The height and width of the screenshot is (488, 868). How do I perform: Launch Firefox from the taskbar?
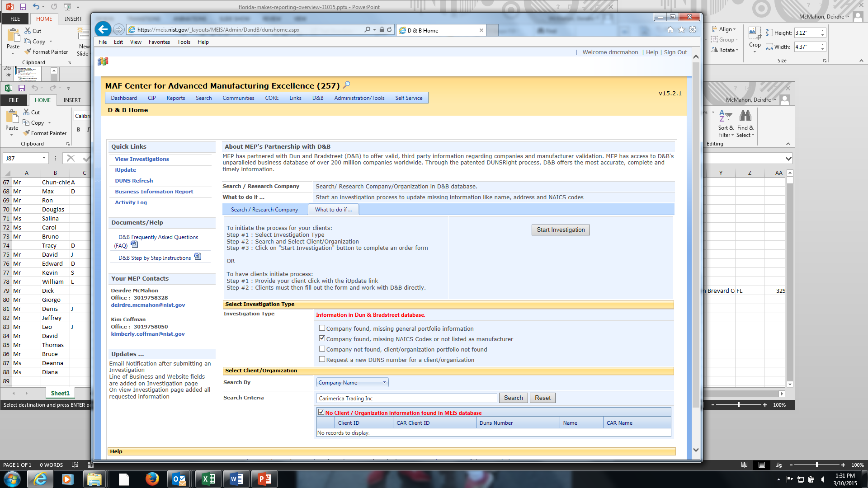tap(152, 479)
